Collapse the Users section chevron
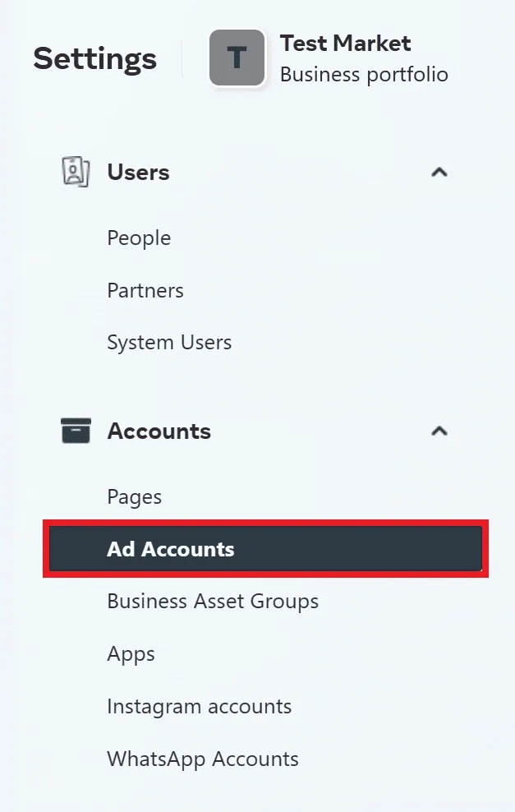The height and width of the screenshot is (812, 515). click(x=439, y=172)
